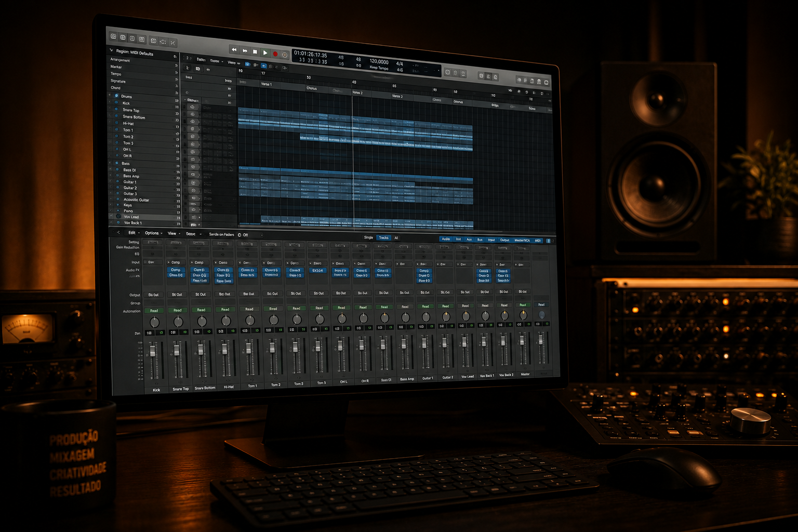This screenshot has height=532, width=798.
Task: Click the Snare Top track icon
Action: coord(116,109)
